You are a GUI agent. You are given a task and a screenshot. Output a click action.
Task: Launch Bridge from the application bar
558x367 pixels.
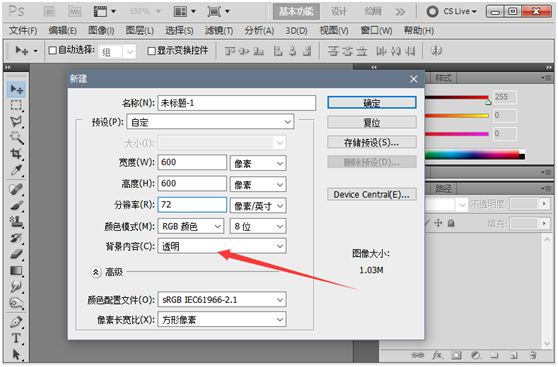tap(49, 12)
